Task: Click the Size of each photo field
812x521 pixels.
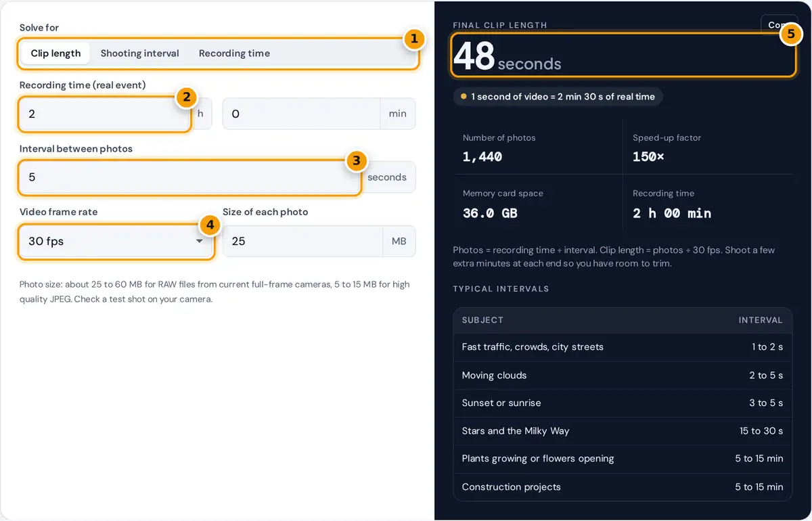Action: (302, 241)
